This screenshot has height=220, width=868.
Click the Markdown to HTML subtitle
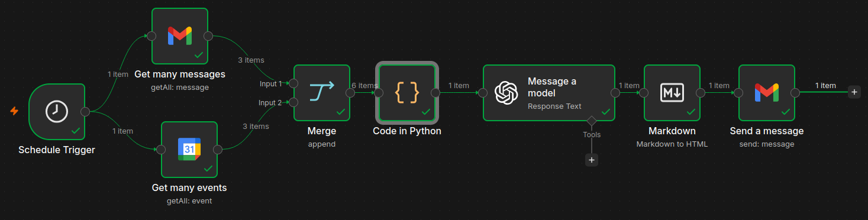tap(672, 144)
